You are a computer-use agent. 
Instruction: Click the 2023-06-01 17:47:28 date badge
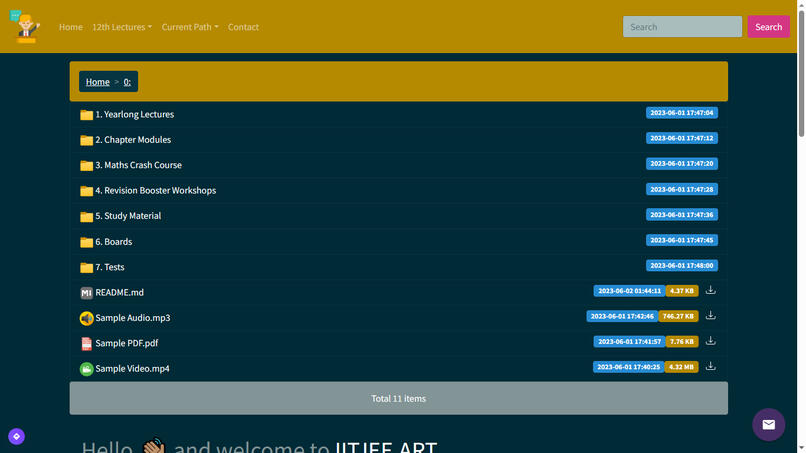click(682, 189)
